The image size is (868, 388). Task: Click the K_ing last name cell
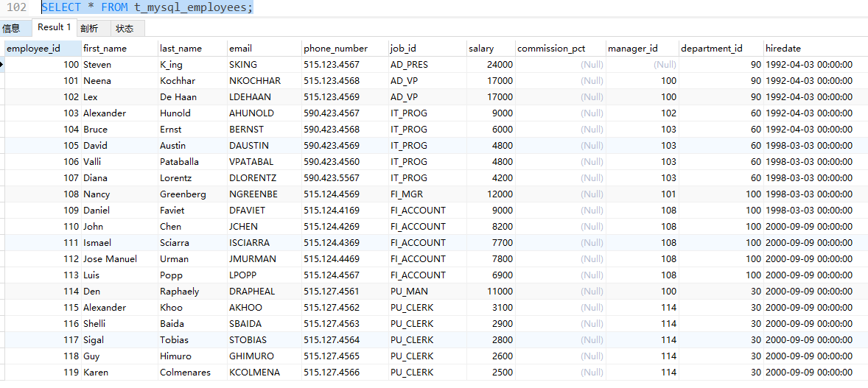click(x=192, y=64)
